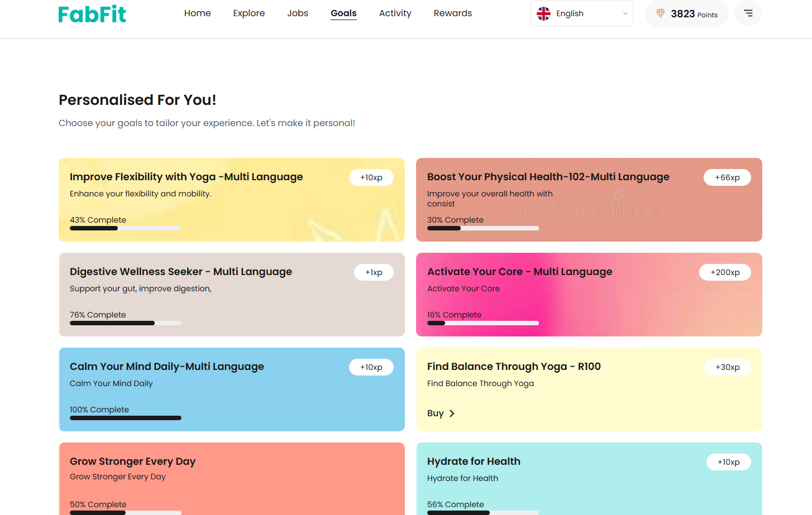Click Buy on Find Balance Through Yoga
Viewport: 812px width, 515px height.
pyautogui.click(x=436, y=413)
